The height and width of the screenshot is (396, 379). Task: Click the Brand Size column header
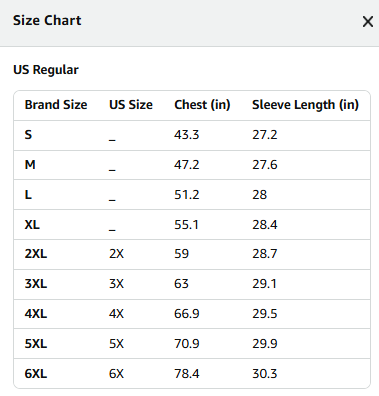tap(56, 105)
